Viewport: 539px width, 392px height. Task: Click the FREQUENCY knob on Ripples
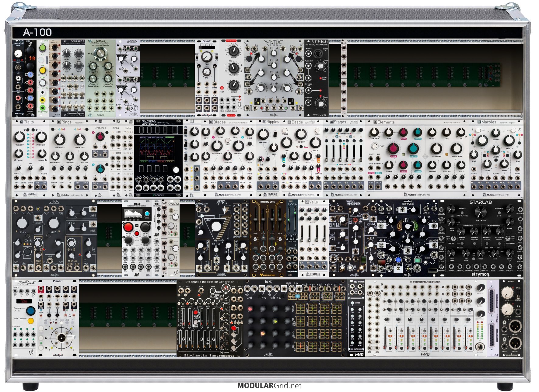pyautogui.click(x=264, y=134)
